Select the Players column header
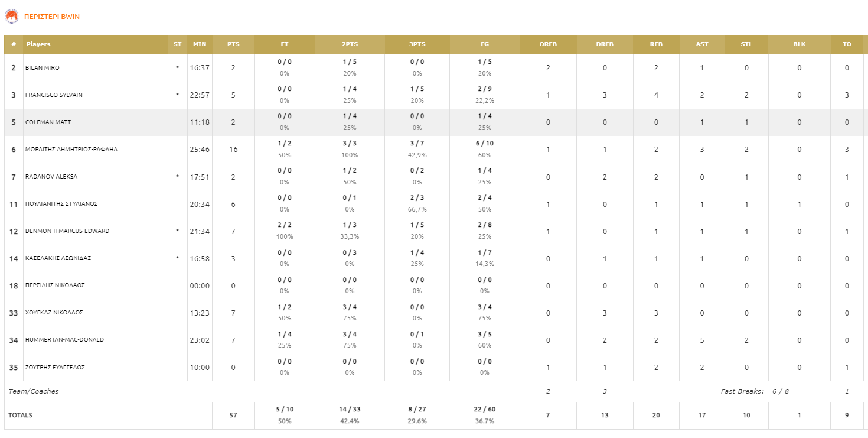The height and width of the screenshot is (438, 868). coord(38,44)
